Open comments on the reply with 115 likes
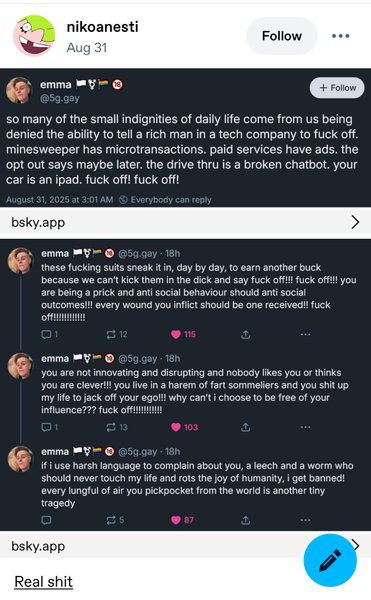 point(50,334)
